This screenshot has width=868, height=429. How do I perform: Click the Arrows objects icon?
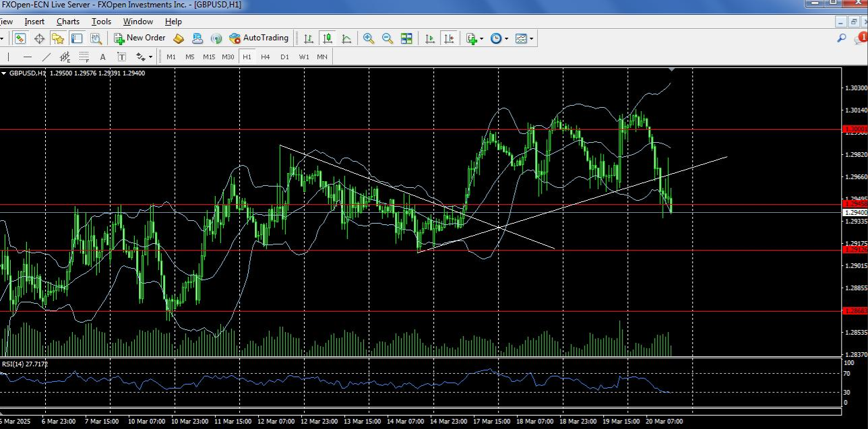[x=140, y=57]
